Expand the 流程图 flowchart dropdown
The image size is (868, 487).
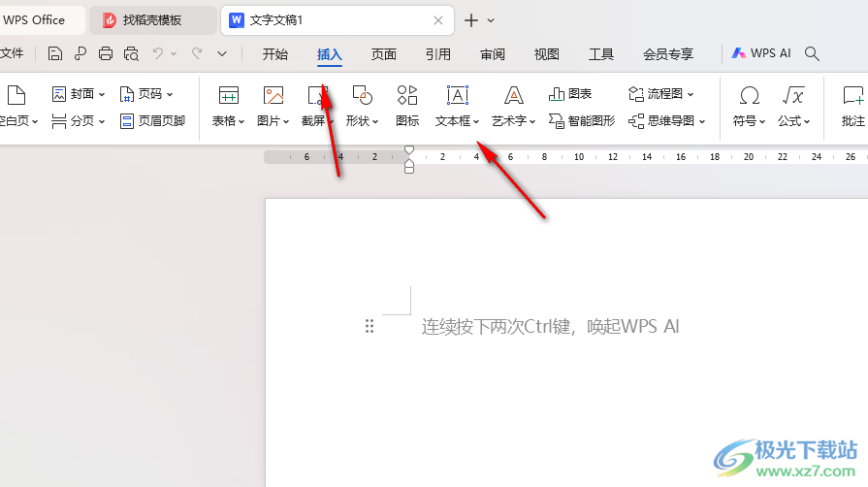click(x=691, y=95)
